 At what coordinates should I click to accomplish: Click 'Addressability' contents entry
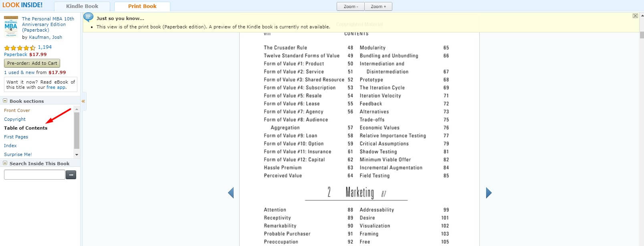pos(377,210)
